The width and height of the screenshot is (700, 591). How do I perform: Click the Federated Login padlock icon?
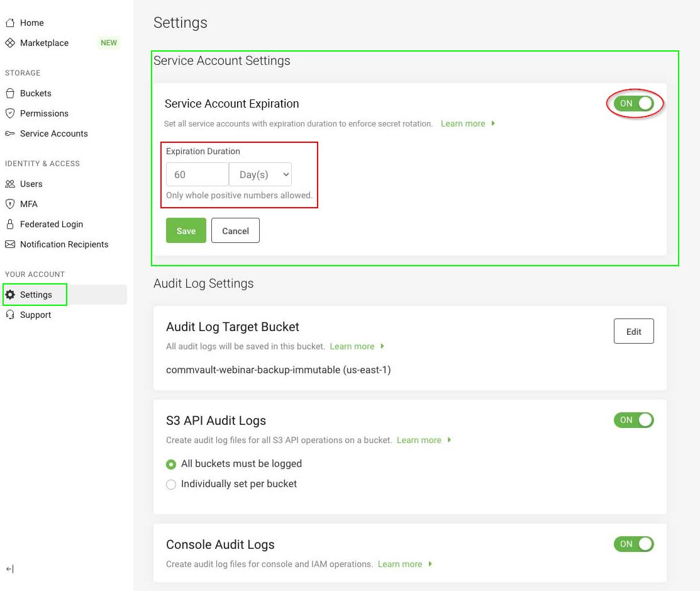click(10, 224)
